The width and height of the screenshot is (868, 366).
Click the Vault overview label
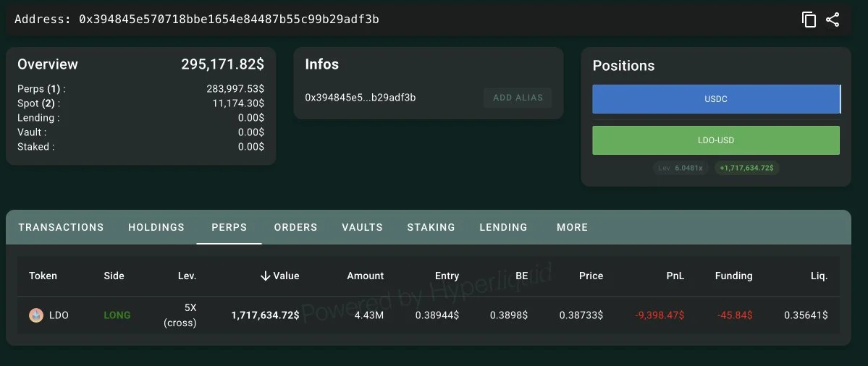click(x=32, y=132)
